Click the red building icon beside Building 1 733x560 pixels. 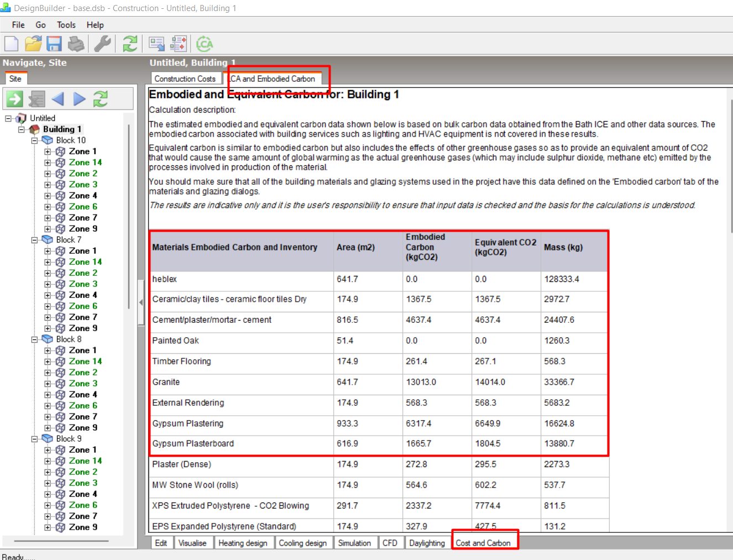tap(34, 129)
